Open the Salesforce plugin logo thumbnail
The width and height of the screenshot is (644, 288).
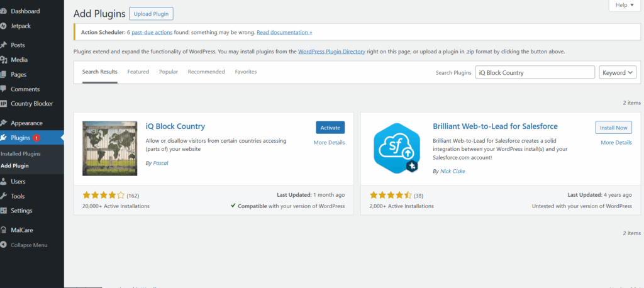397,148
